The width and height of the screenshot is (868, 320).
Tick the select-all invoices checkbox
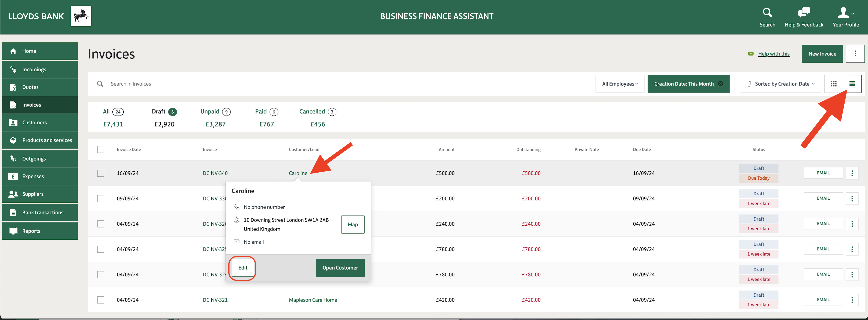[x=101, y=149]
